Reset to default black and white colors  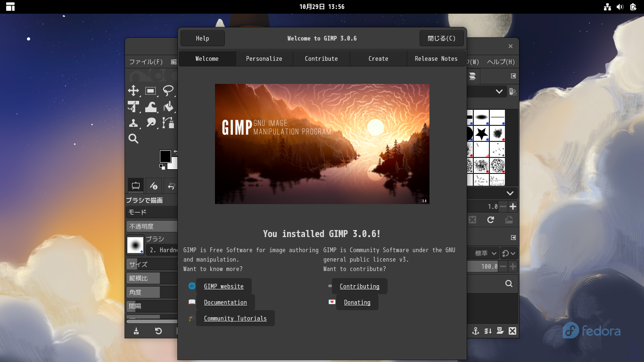point(162,167)
